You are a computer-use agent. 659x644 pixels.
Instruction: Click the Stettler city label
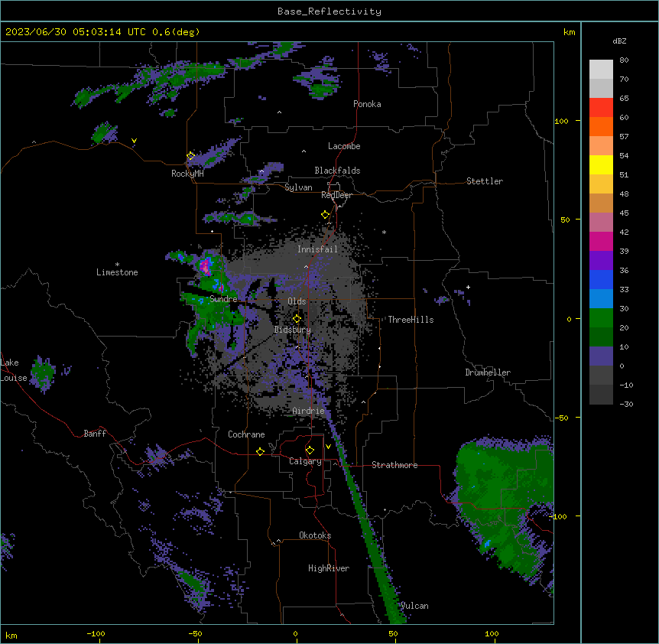click(x=485, y=181)
